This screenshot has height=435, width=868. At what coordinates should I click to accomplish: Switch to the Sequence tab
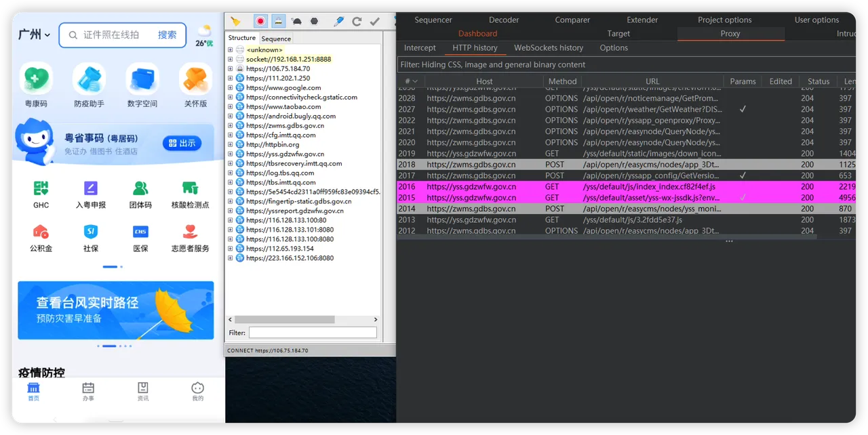(276, 39)
